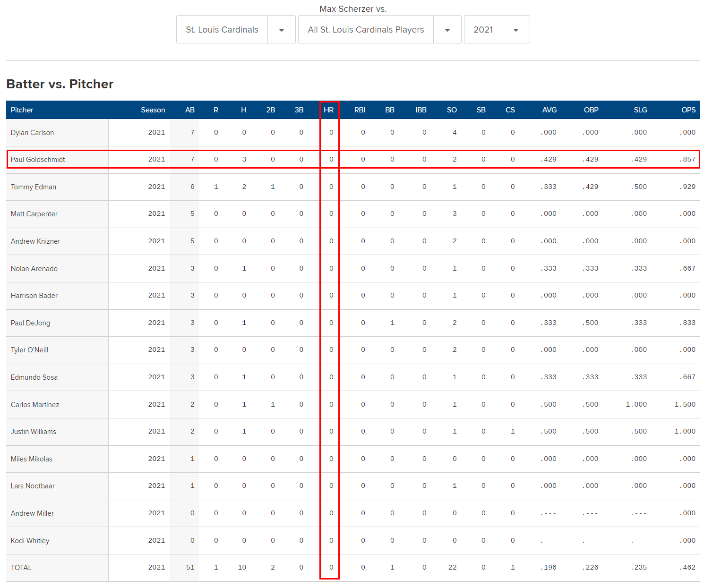Open Tommy Edman's player link
Screen dimensions: 704x588
pos(34,187)
